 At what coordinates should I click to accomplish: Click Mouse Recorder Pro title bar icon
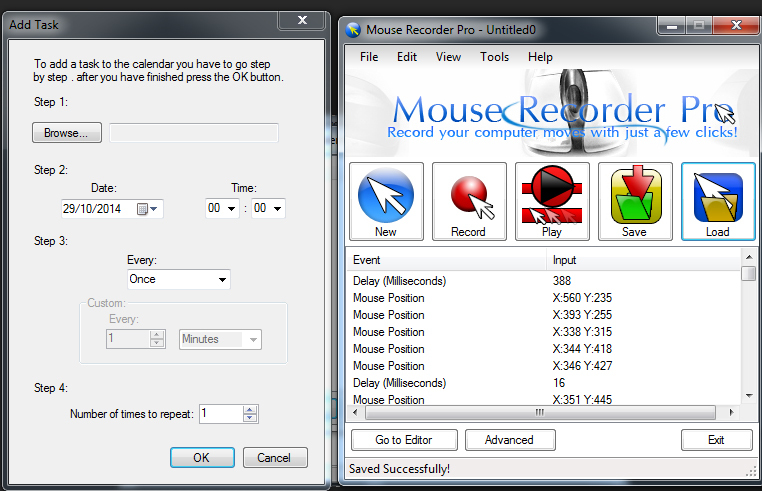[353, 28]
